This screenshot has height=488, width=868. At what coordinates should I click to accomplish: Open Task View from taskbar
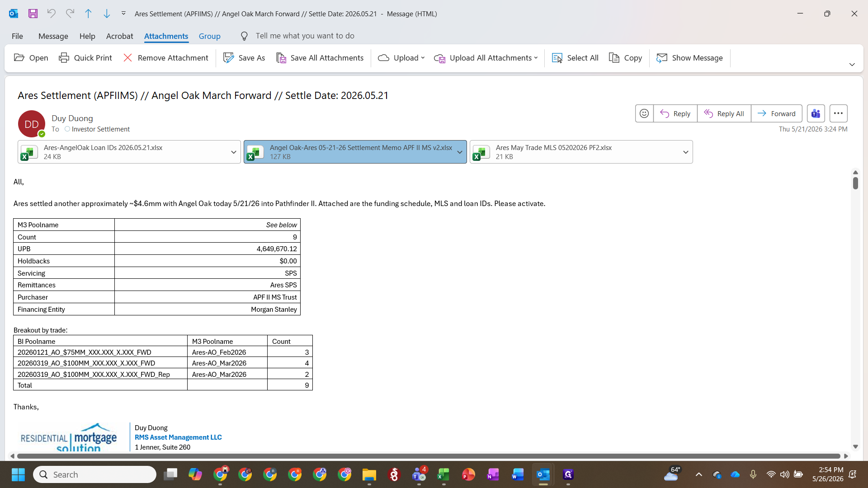(170, 474)
